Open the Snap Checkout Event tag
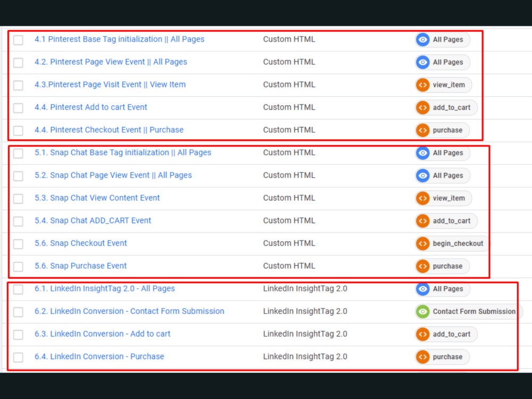 (x=80, y=243)
